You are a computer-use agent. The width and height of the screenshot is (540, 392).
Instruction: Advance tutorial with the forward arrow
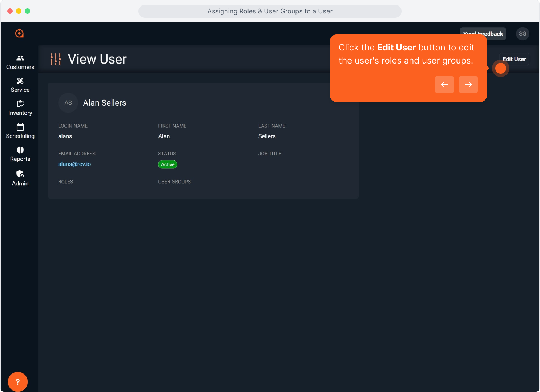tap(468, 84)
